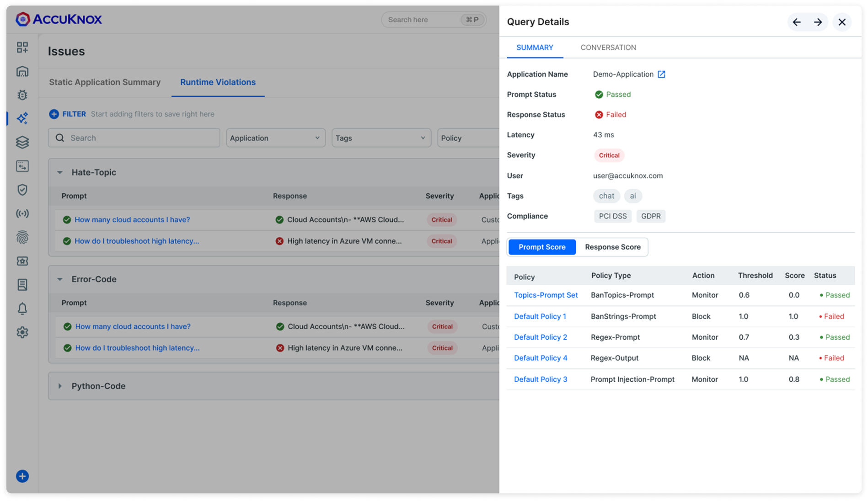Image resolution: width=868 pixels, height=501 pixels.
Task: Collapse the Hate-Topic section
Action: (x=60, y=172)
